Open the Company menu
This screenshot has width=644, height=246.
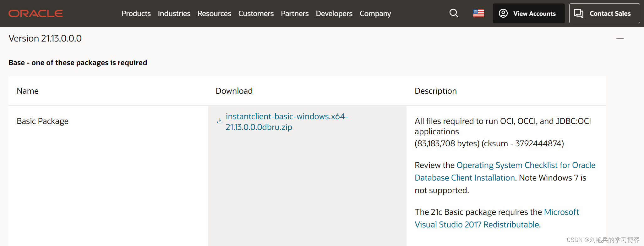pos(375,14)
